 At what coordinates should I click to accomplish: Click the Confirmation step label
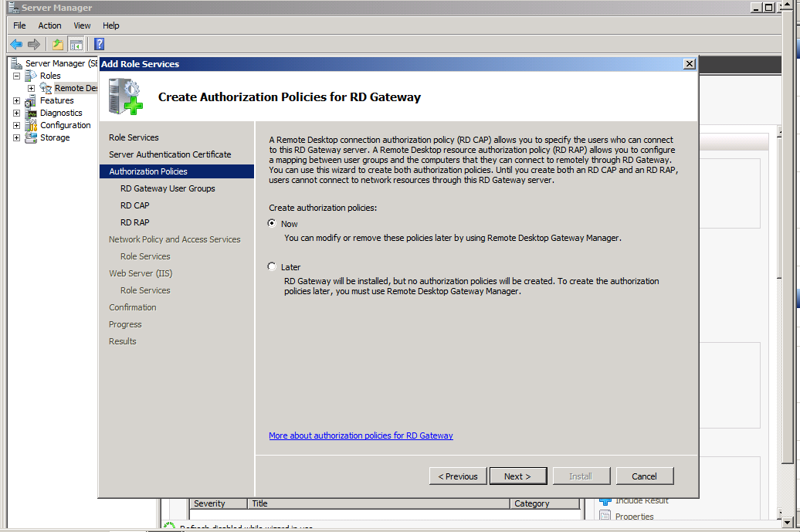133,307
